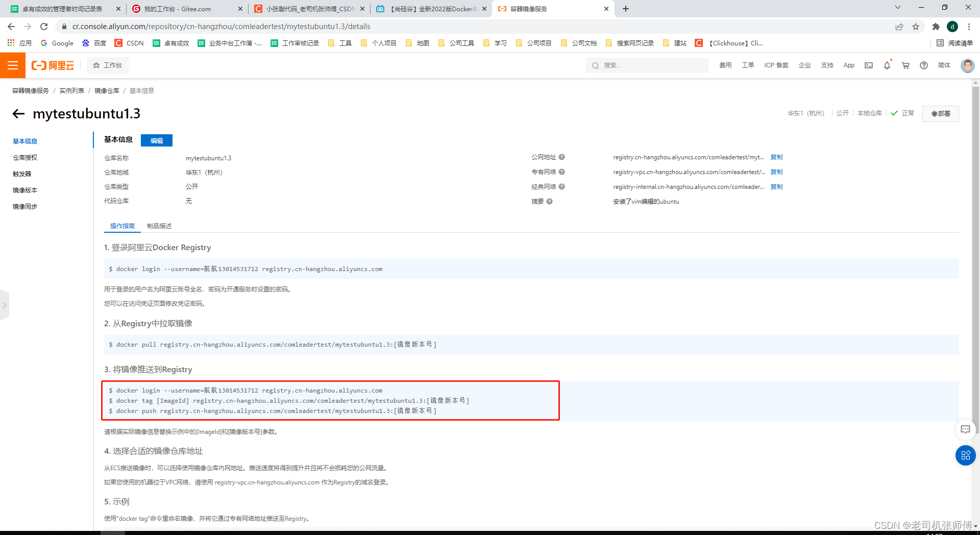Screen dimensions: 980x535
Task: Open the 工作台 workbench button
Action: [x=107, y=65]
